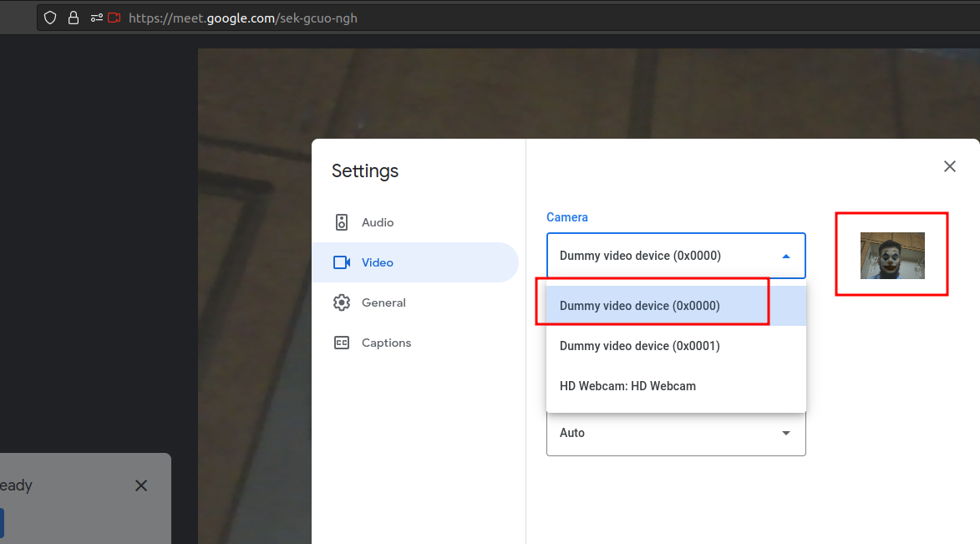The height and width of the screenshot is (544, 980).
Task: Collapse the Camera list with its blue arrow
Action: point(785,257)
